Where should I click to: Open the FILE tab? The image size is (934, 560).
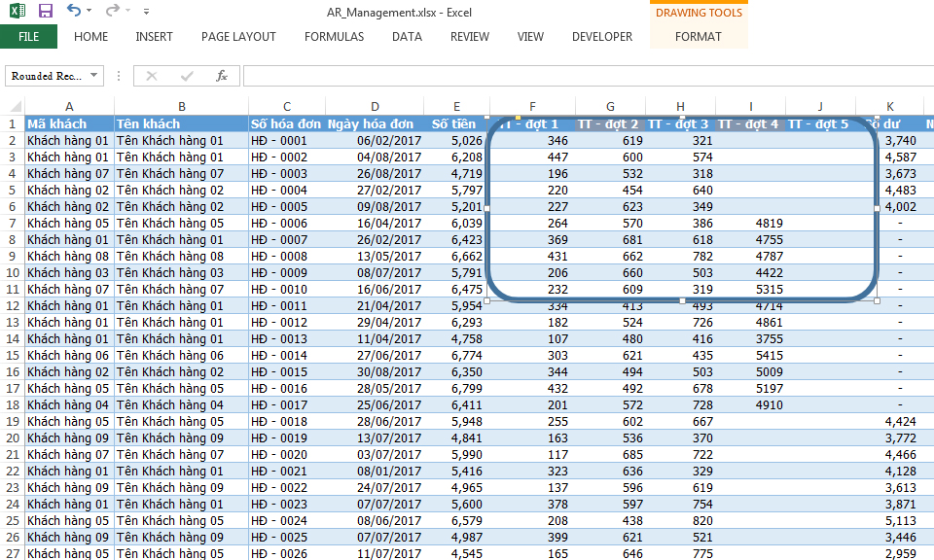click(x=28, y=37)
